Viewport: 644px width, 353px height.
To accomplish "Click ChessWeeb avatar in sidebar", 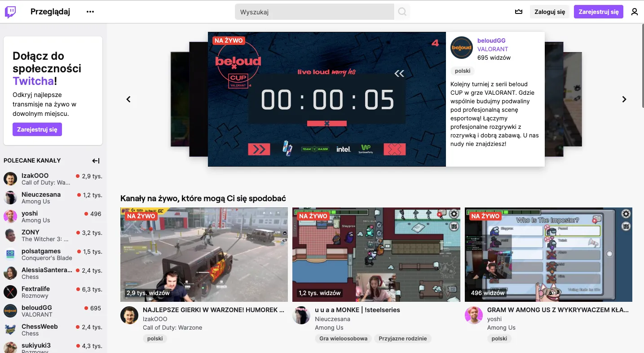I will pyautogui.click(x=10, y=330).
